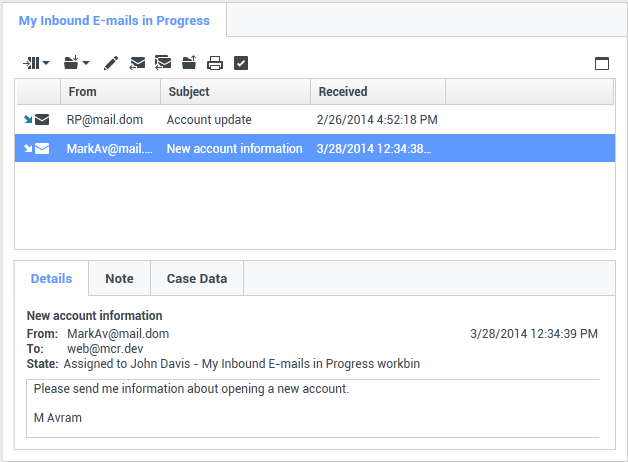The width and height of the screenshot is (628, 462).
Task: Switch to the Case Data tab
Action: tap(197, 279)
